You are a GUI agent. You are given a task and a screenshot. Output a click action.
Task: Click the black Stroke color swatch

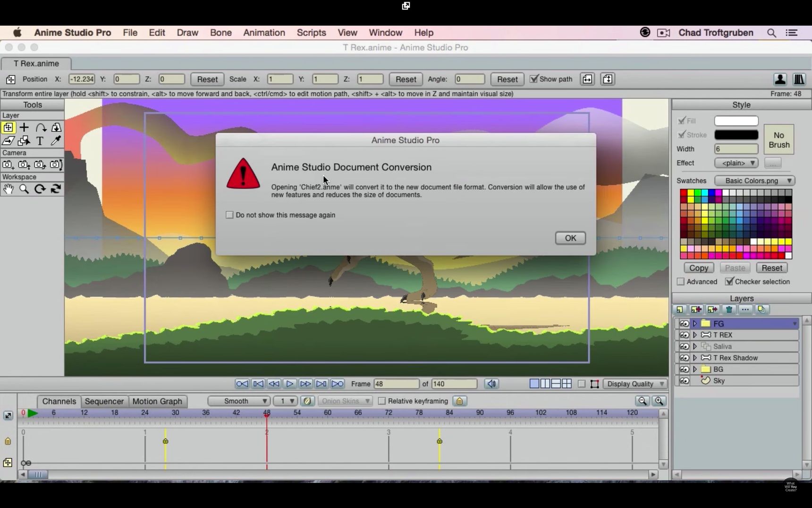[736, 135]
